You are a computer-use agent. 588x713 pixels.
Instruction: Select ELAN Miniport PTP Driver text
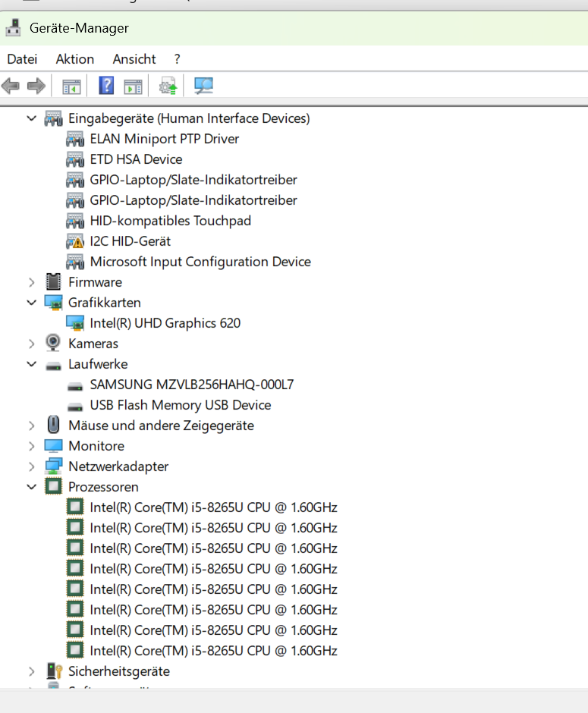click(x=164, y=139)
